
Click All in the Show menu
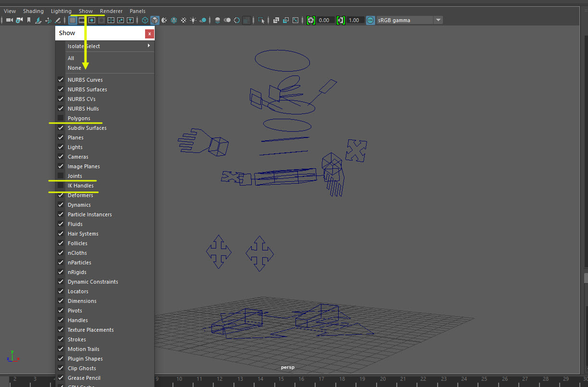pos(71,58)
